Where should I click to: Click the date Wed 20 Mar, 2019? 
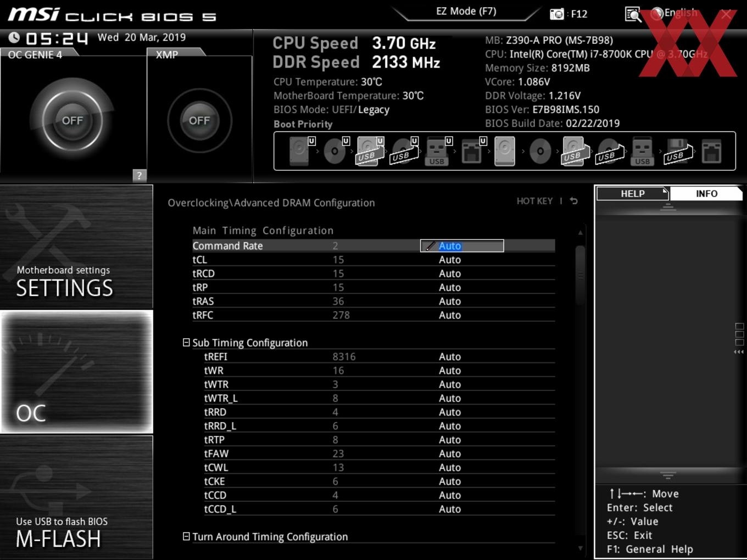click(x=141, y=37)
